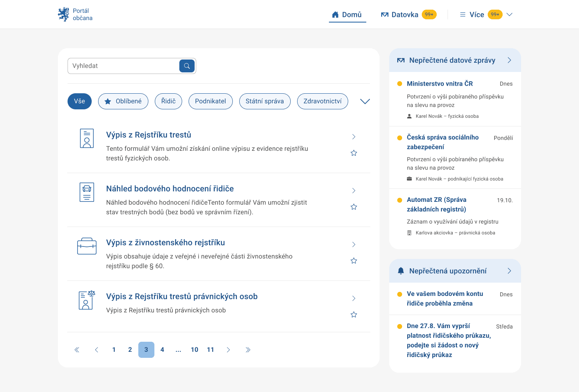Screen dimensions: 579x392
Task: Click the home icon next to Domů
Action: tap(335, 14)
